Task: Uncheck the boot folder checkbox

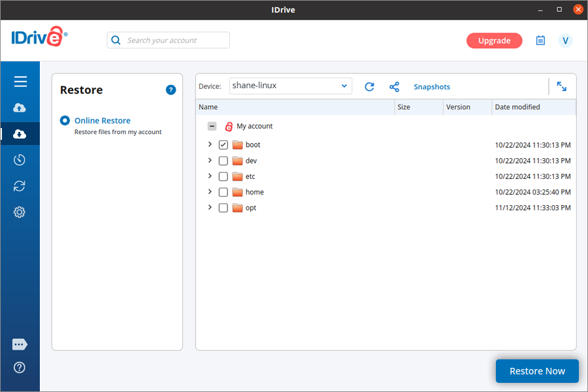Action: tap(223, 145)
